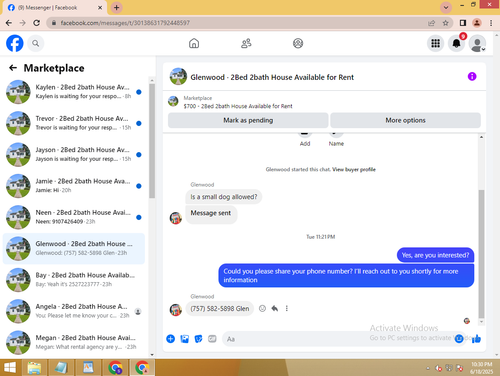Go forward in browser

tap(23, 23)
